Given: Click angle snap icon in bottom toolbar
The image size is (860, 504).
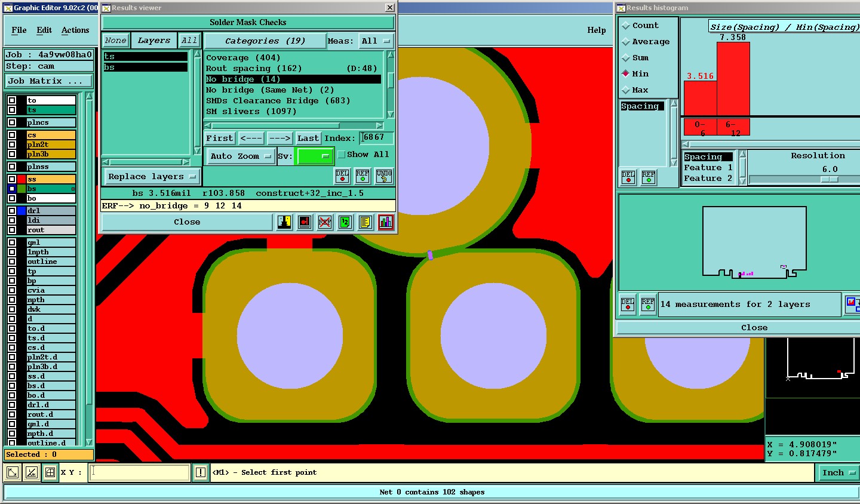Looking at the screenshot, I should pos(32,473).
